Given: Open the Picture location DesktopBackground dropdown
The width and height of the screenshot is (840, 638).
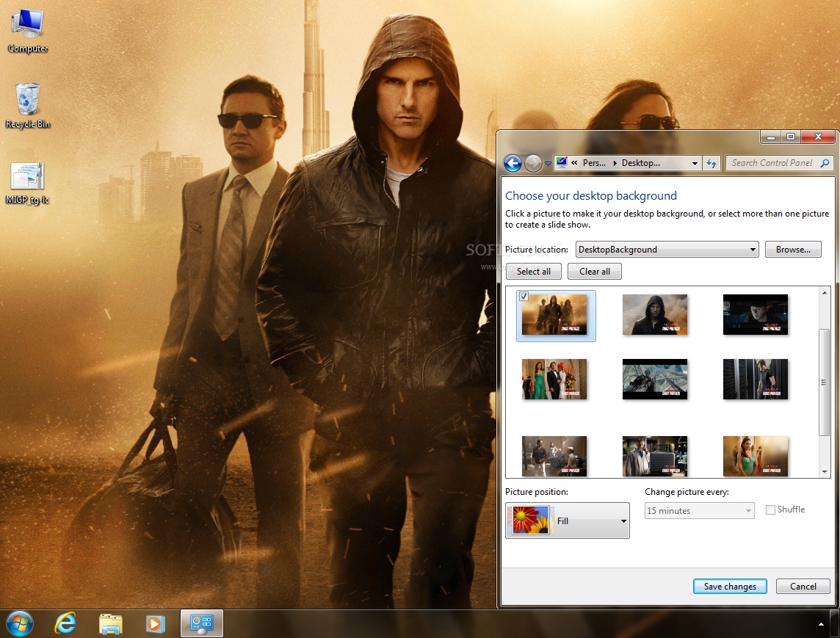Looking at the screenshot, I should (x=667, y=249).
